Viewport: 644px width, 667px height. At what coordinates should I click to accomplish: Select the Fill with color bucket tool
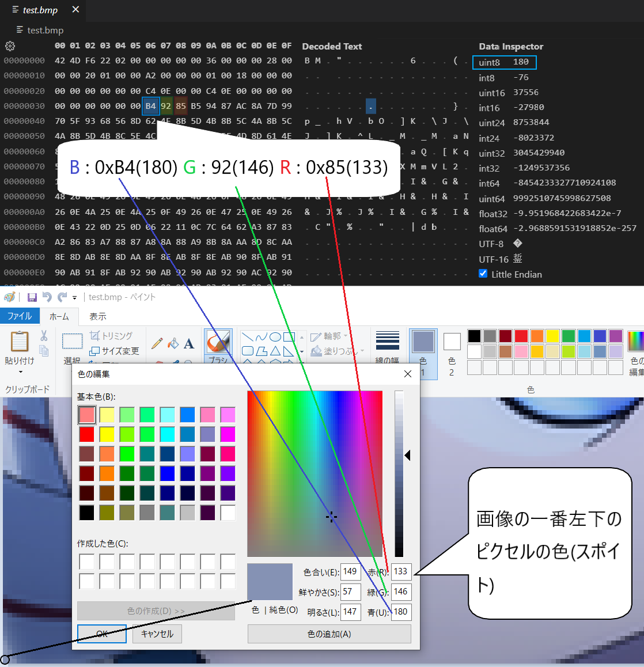173,343
